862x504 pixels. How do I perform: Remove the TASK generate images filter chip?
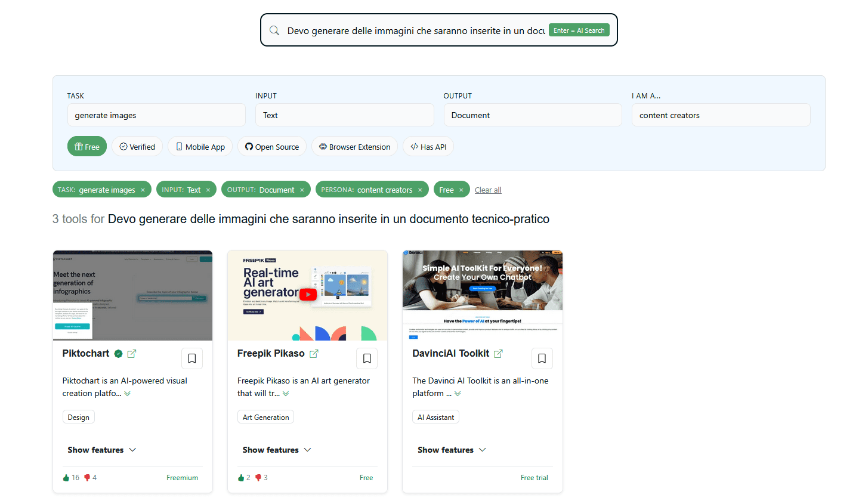pyautogui.click(x=143, y=190)
